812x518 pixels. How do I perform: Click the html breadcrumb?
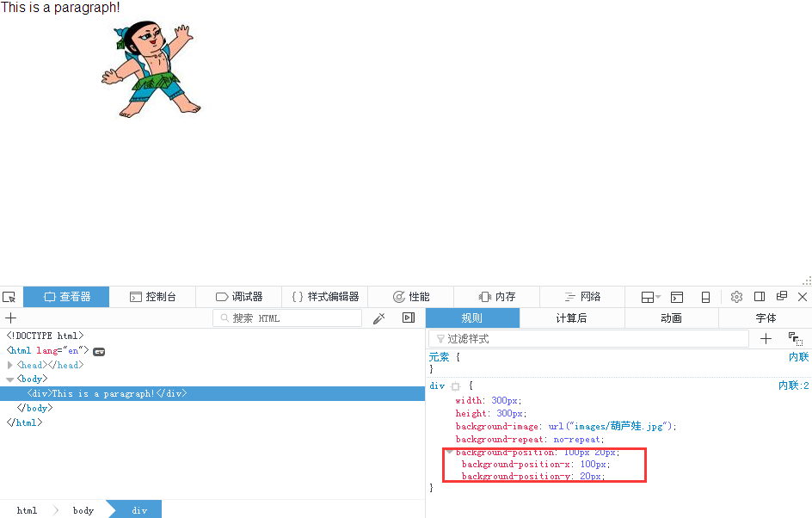27,510
